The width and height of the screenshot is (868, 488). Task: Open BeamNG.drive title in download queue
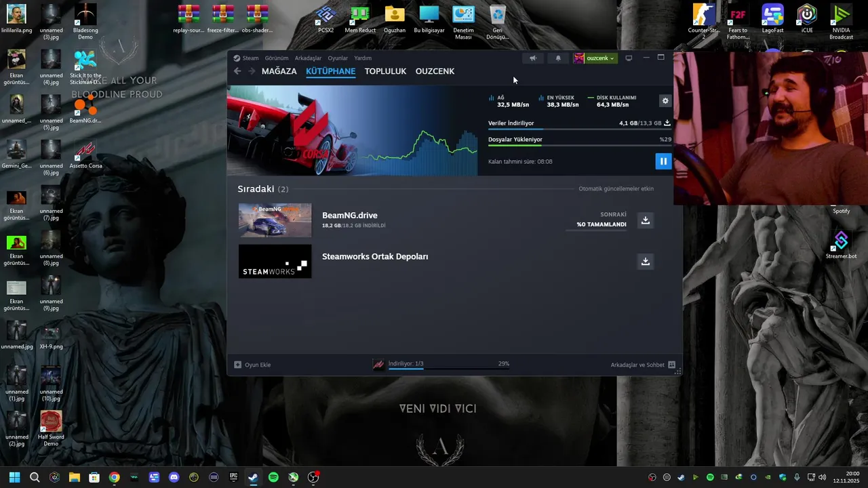[x=350, y=216]
